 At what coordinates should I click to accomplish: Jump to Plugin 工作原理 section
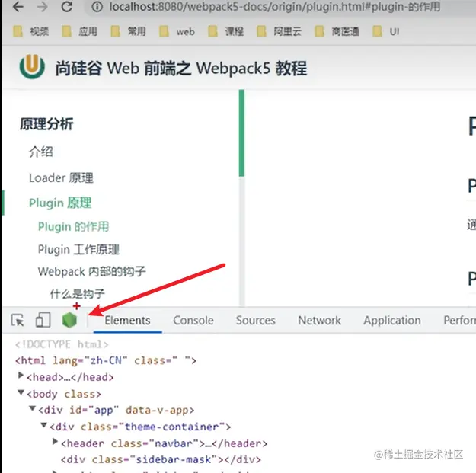pyautogui.click(x=78, y=249)
